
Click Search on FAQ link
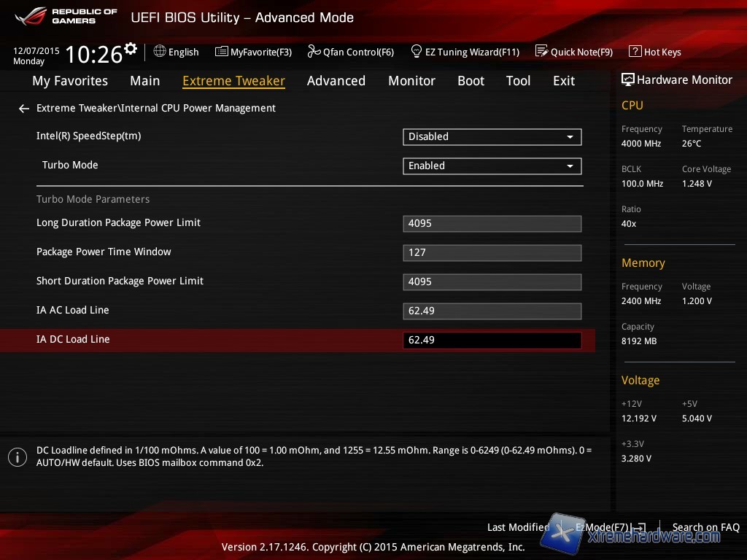705,527
